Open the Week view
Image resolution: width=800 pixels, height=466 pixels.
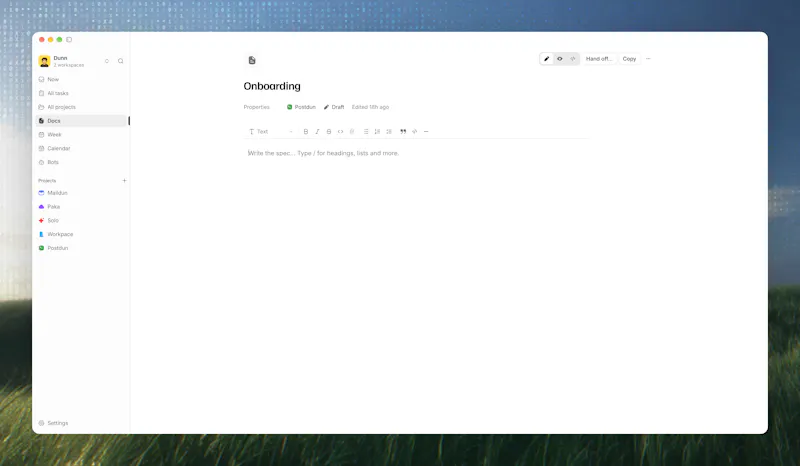(81, 134)
